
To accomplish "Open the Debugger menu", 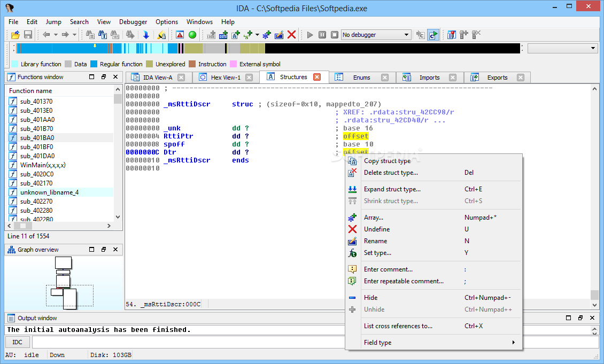I will click(x=133, y=22).
